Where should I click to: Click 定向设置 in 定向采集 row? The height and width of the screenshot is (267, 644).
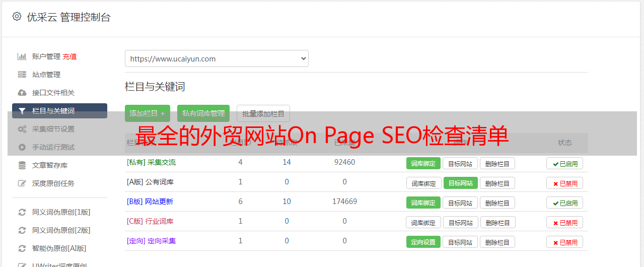pos(423,242)
